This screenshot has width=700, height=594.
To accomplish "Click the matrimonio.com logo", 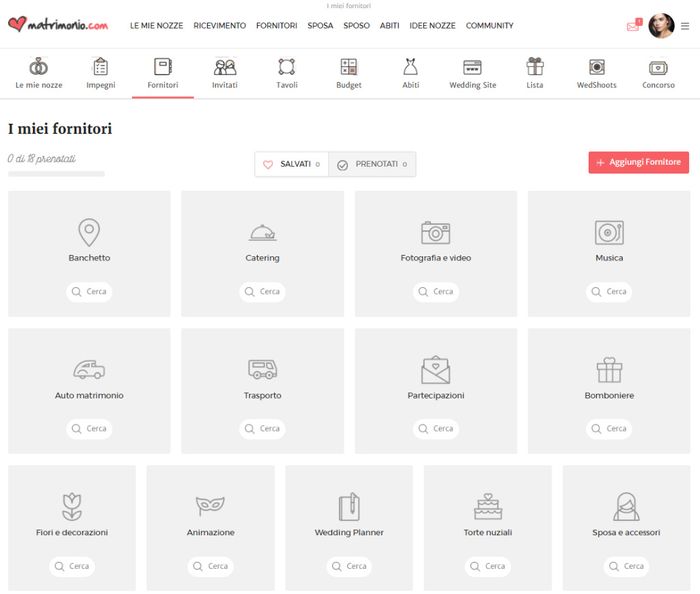I will click(x=57, y=26).
